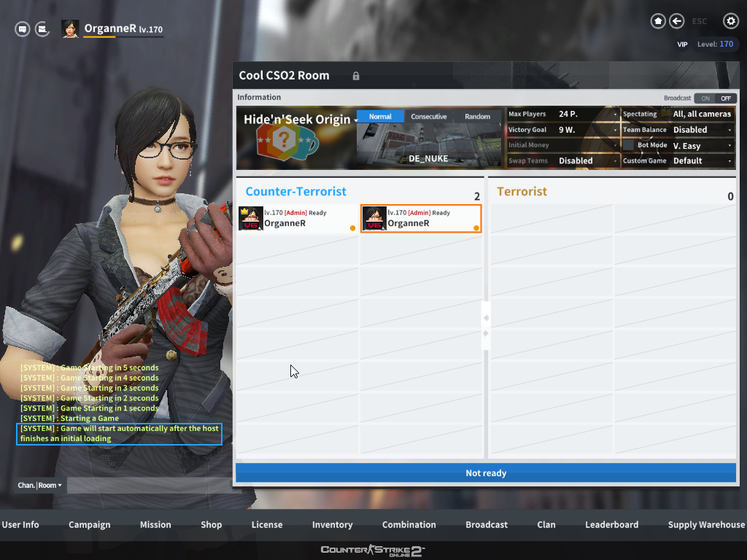747x560 pixels.
Task: Open Supply Warehouse menu
Action: (706, 525)
